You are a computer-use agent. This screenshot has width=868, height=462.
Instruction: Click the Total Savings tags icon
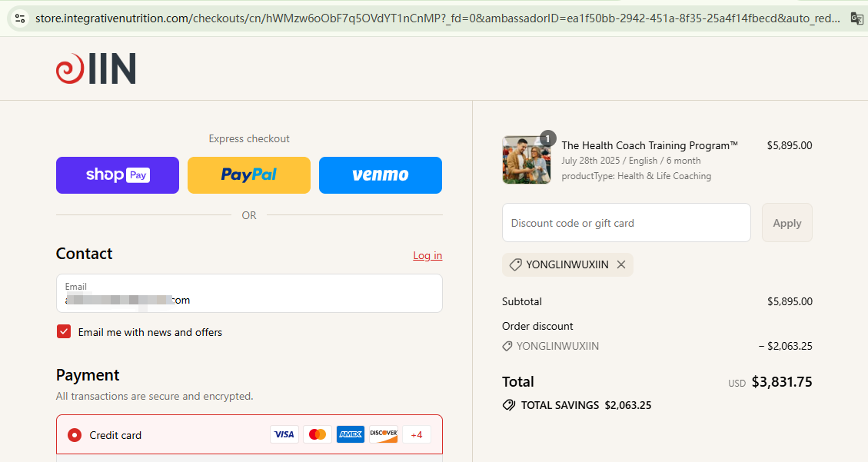coord(509,405)
